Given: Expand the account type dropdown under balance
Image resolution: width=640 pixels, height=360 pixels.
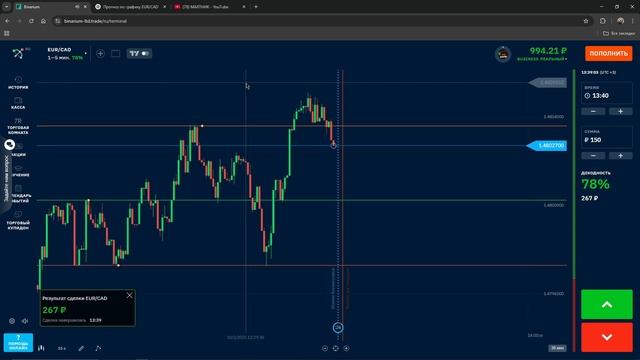Looking at the screenshot, I should click(542, 59).
